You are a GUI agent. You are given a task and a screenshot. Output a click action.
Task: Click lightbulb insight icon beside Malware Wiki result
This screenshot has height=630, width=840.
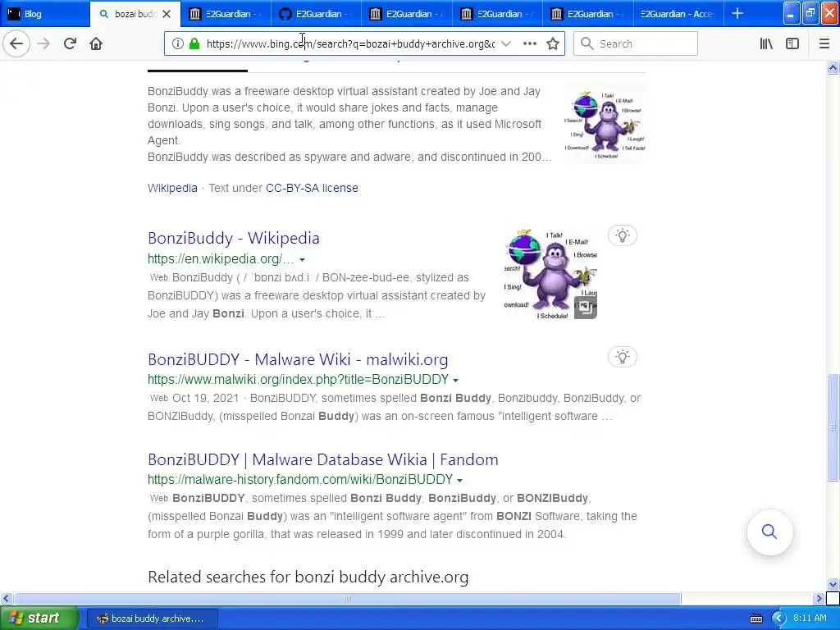click(622, 358)
